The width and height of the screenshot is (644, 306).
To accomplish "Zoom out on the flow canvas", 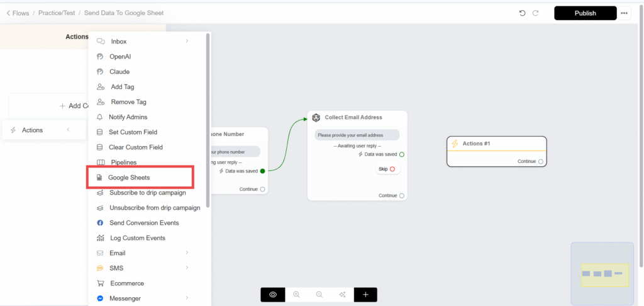I will [319, 294].
